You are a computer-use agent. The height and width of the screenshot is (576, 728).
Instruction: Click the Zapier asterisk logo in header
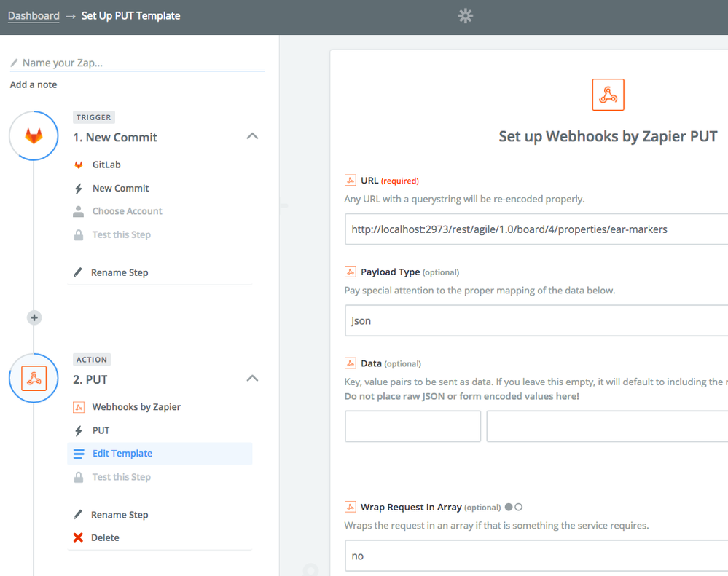coord(465,16)
